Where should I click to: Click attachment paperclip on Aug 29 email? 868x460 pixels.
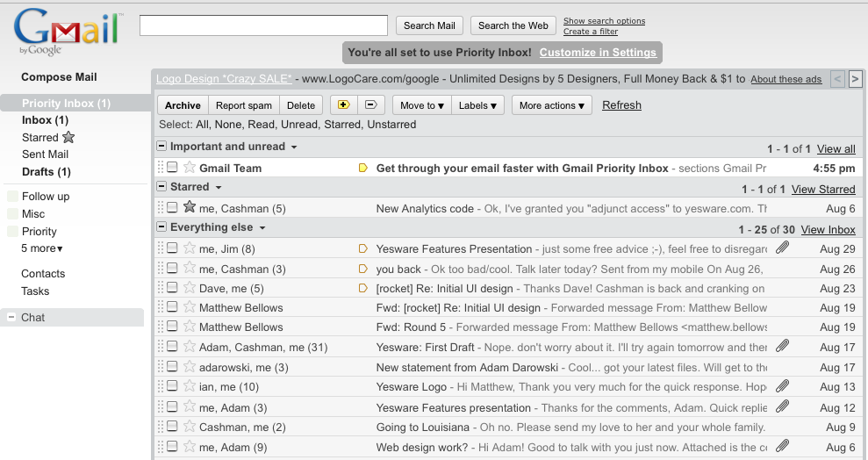[782, 248]
